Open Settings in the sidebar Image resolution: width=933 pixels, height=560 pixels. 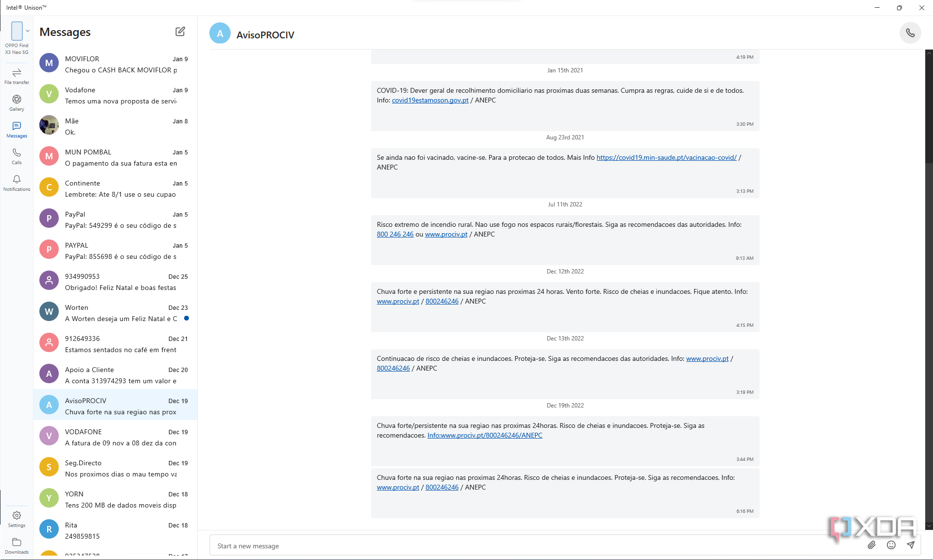click(17, 519)
